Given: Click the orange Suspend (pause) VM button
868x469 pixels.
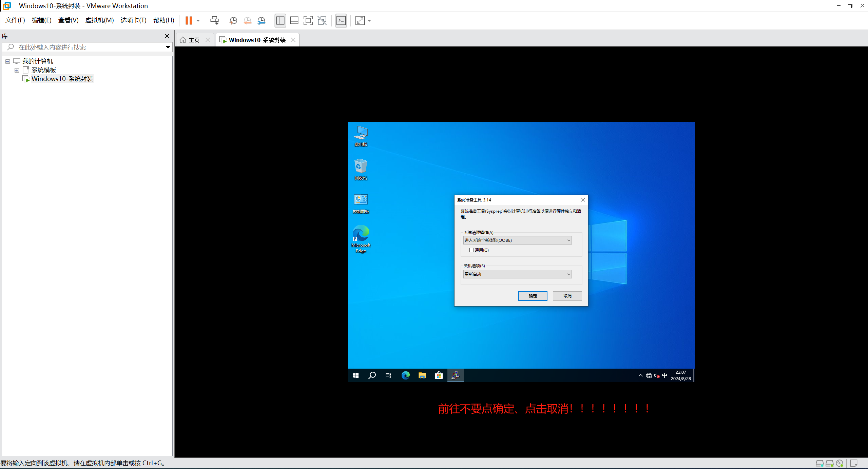Looking at the screenshot, I should point(189,21).
